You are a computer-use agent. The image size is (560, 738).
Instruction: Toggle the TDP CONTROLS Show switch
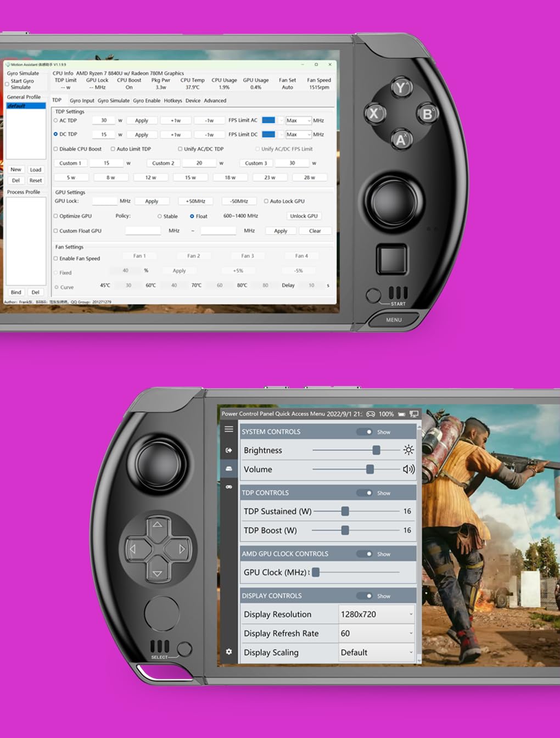tap(365, 493)
